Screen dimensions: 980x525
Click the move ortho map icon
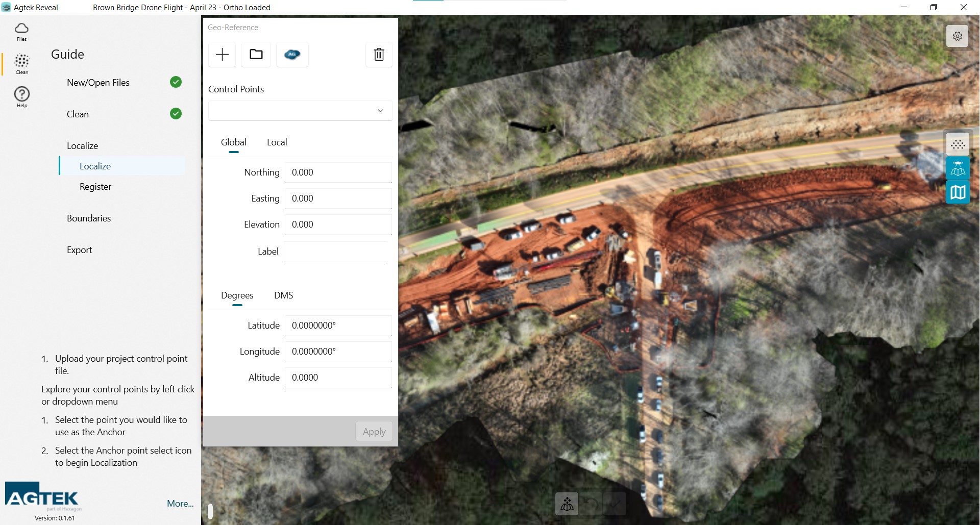(567, 504)
